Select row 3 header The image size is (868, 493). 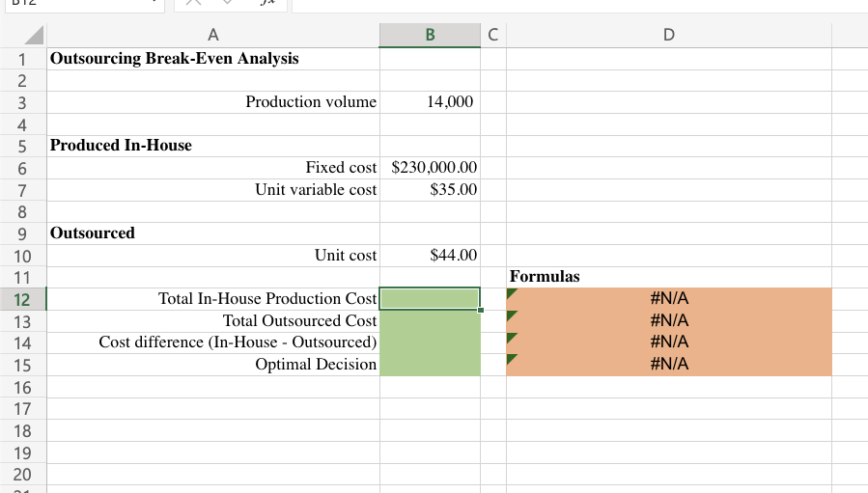coord(23,102)
